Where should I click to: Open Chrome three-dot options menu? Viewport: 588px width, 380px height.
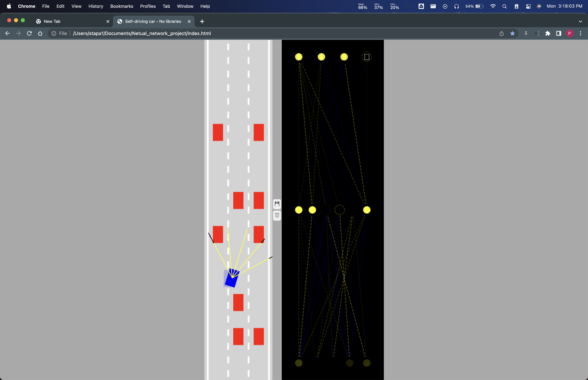[x=580, y=33]
